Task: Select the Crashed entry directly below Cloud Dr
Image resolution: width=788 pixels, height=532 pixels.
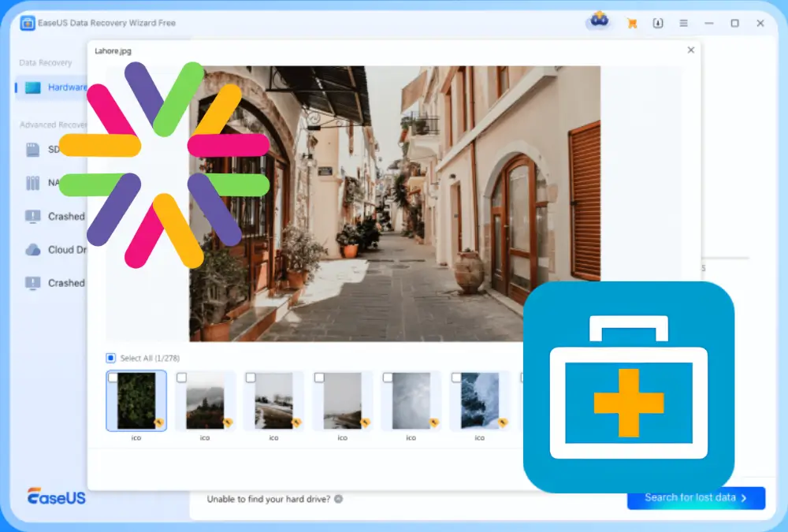Action: coord(55,283)
